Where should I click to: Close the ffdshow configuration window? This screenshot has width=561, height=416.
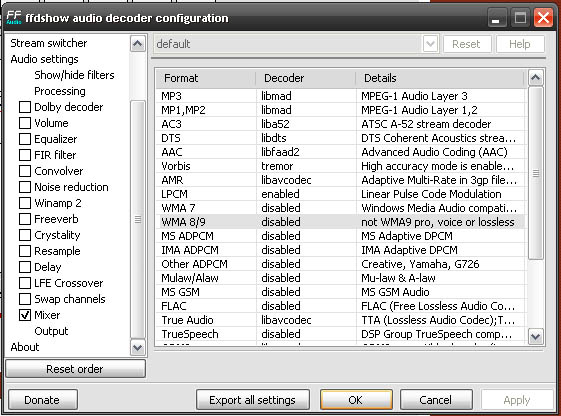(x=543, y=18)
